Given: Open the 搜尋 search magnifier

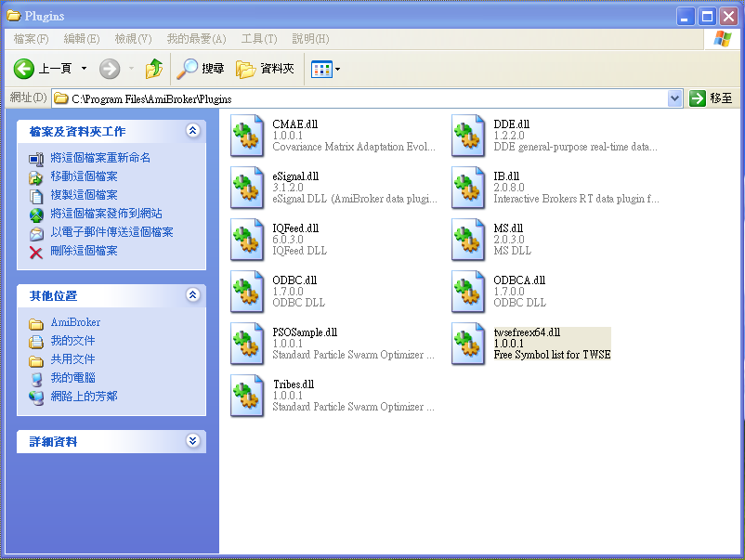Looking at the screenshot, I should pyautogui.click(x=188, y=69).
